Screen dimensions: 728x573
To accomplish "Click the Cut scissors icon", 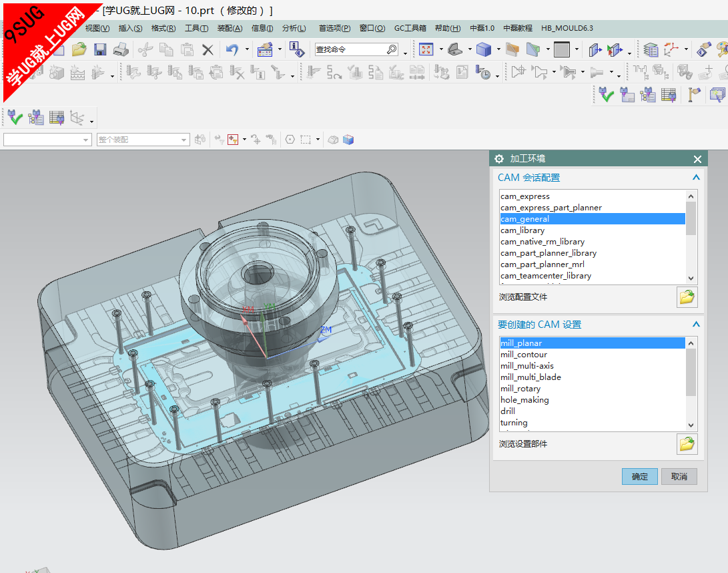I will pyautogui.click(x=145, y=49).
